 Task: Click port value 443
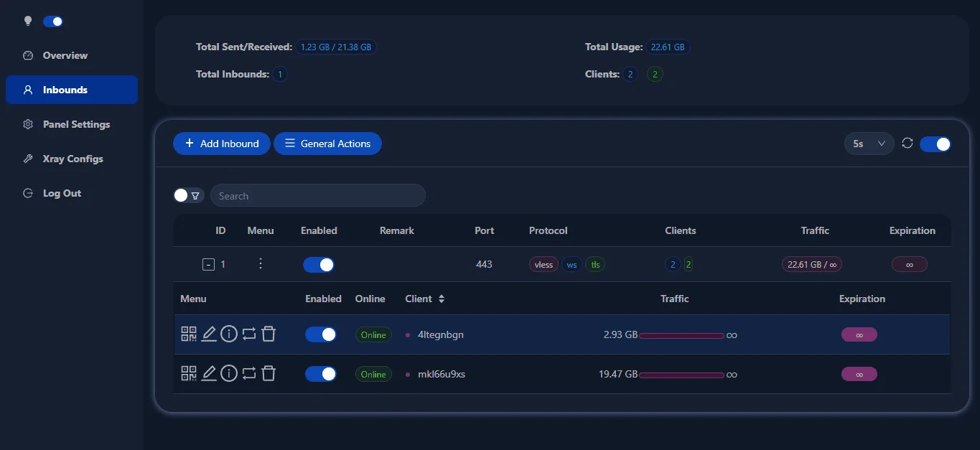[x=484, y=264]
